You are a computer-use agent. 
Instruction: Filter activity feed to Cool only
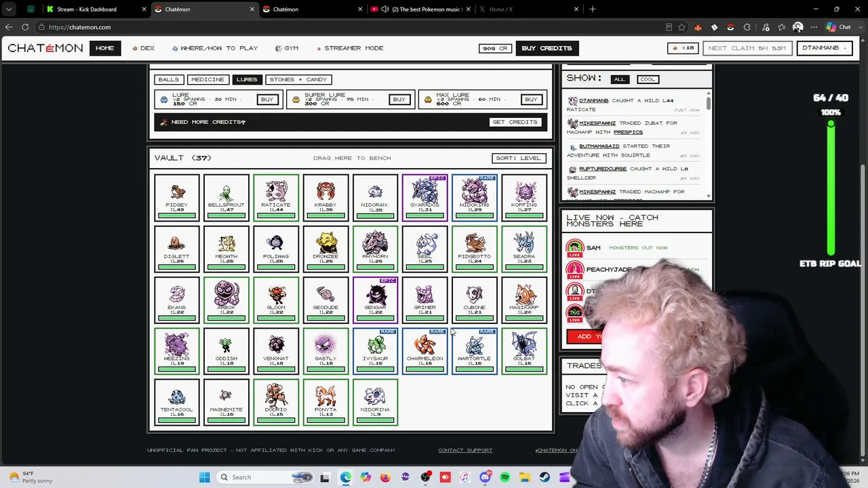648,79
